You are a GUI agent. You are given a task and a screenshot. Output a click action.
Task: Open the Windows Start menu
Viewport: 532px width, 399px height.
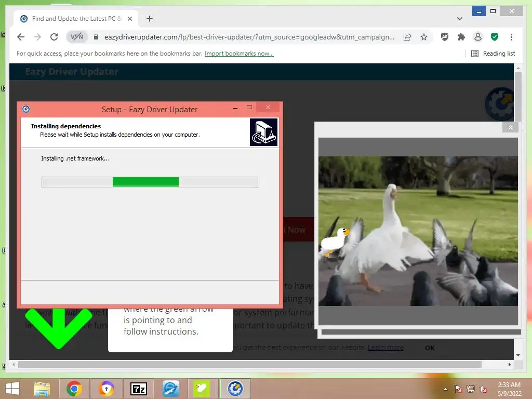pos(12,389)
